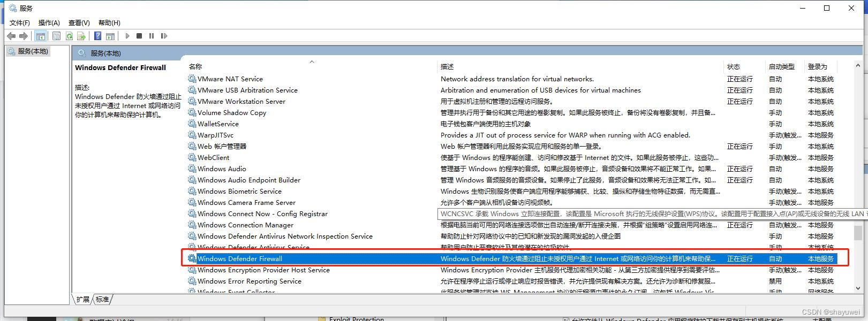Open the blue question mark help icon

[x=97, y=36]
